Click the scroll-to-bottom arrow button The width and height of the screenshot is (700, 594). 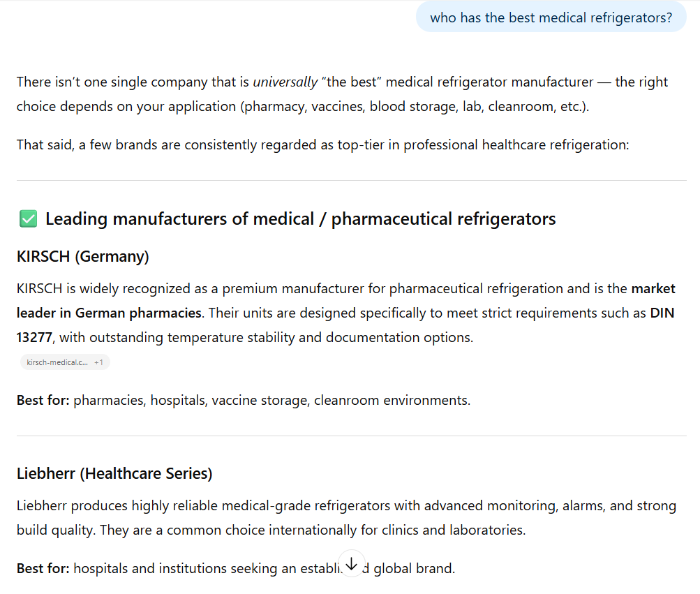pyautogui.click(x=351, y=563)
